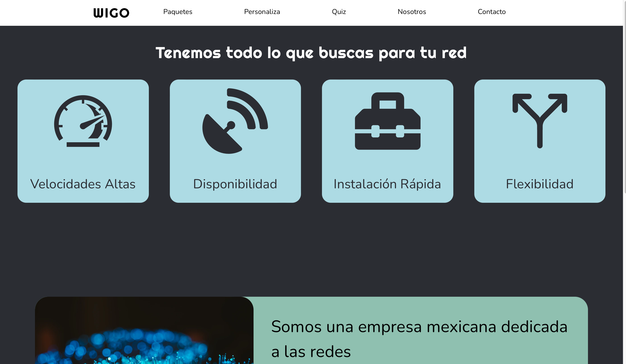Select the Velocidades Altas label
This screenshot has height=364, width=626.
click(x=83, y=184)
